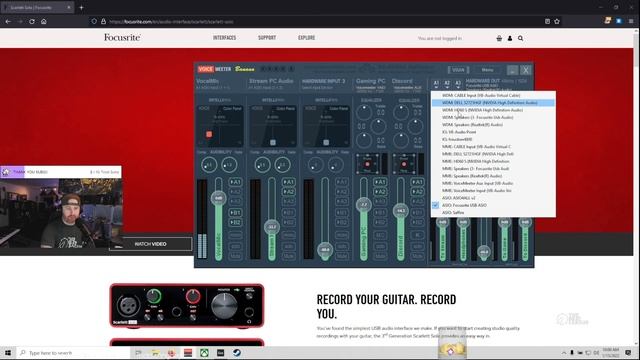The width and height of the screenshot is (640, 360).
Task: Select MME: VoiceMeeter Aux Input entry
Action: (493, 183)
